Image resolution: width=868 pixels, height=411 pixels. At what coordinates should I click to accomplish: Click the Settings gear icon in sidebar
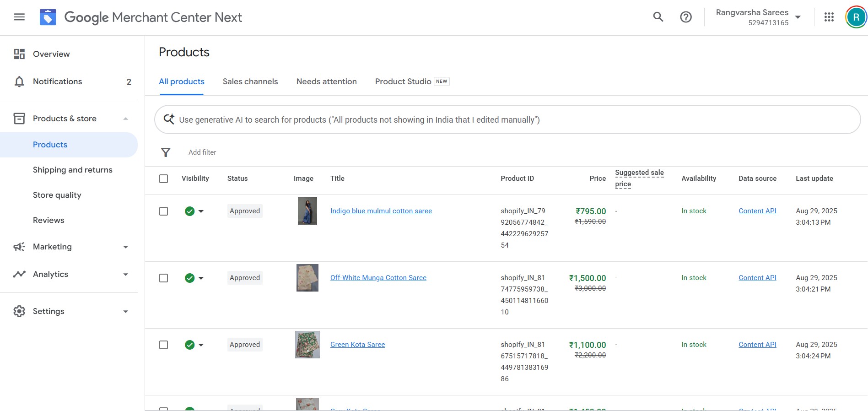[19, 311]
